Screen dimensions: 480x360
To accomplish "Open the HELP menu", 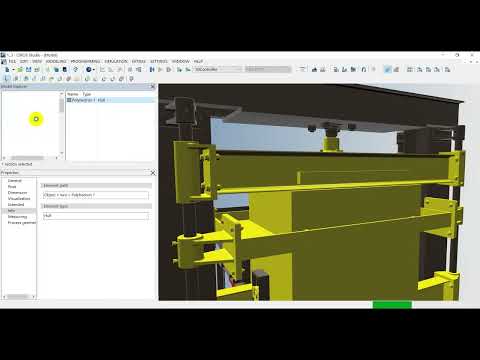I will click(x=198, y=61).
